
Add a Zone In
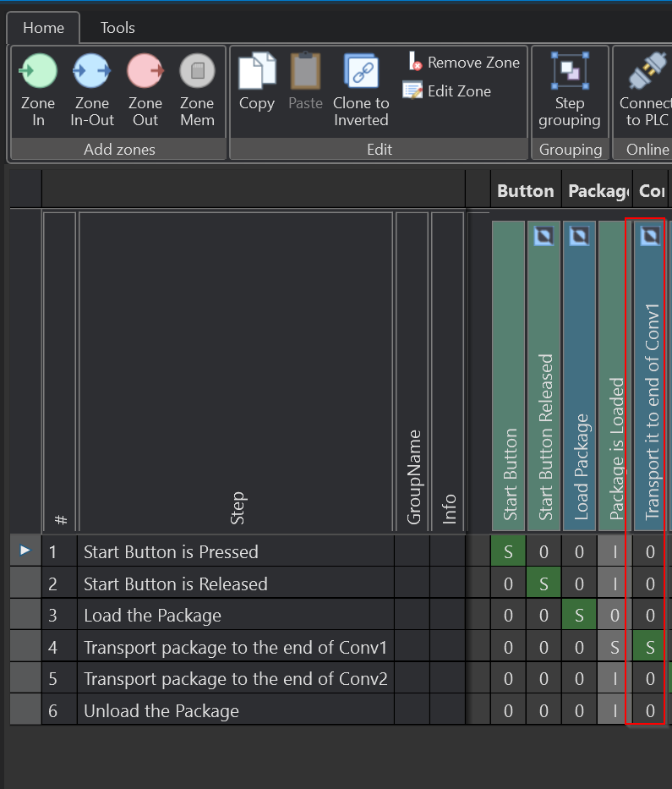[38, 90]
